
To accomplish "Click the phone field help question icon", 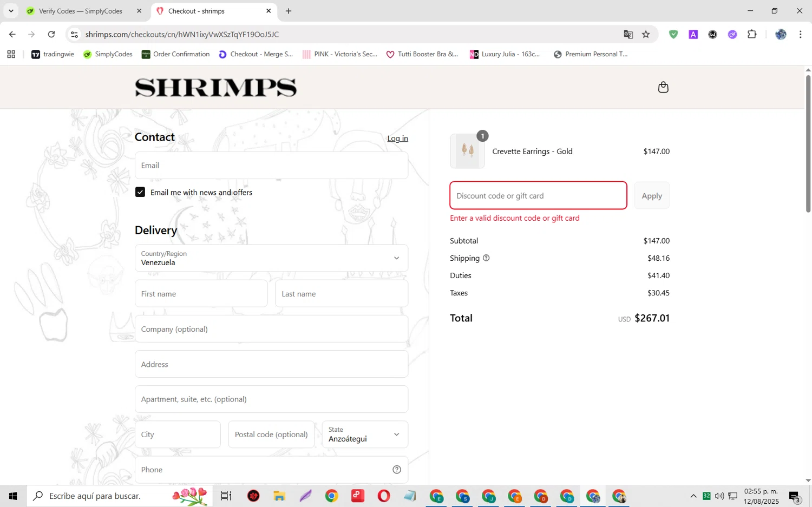I will [397, 470].
